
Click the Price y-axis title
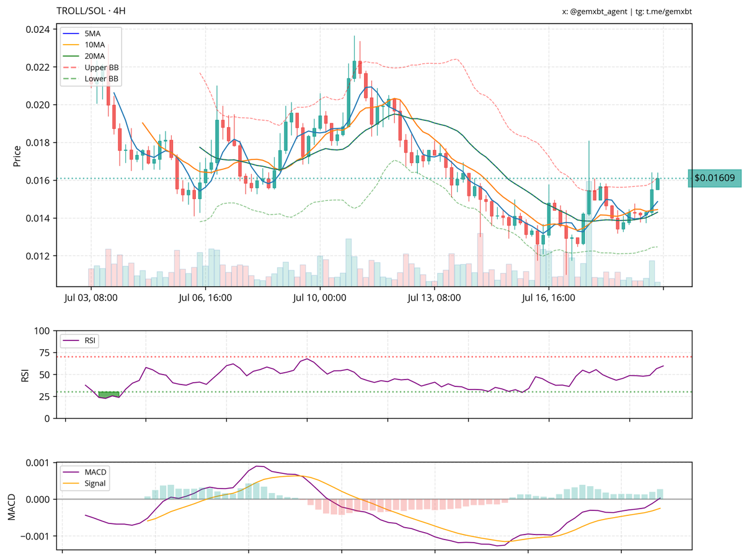pos(17,156)
